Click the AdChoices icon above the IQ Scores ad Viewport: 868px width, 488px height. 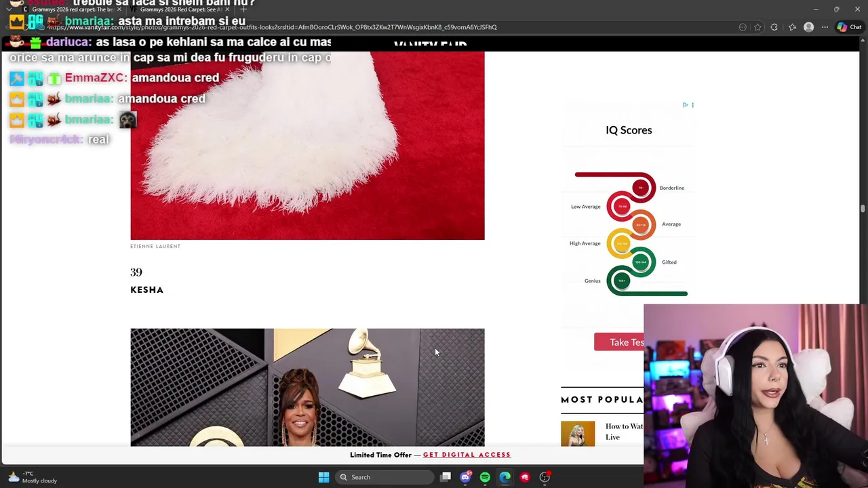pos(685,105)
